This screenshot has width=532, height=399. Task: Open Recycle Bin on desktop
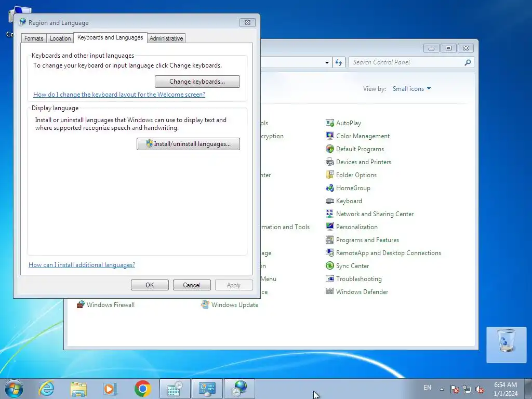(506, 344)
